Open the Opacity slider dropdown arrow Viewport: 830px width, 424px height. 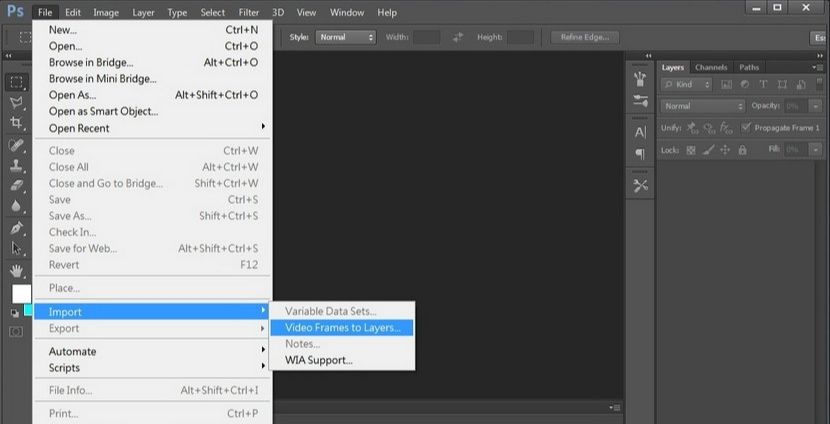[x=816, y=106]
